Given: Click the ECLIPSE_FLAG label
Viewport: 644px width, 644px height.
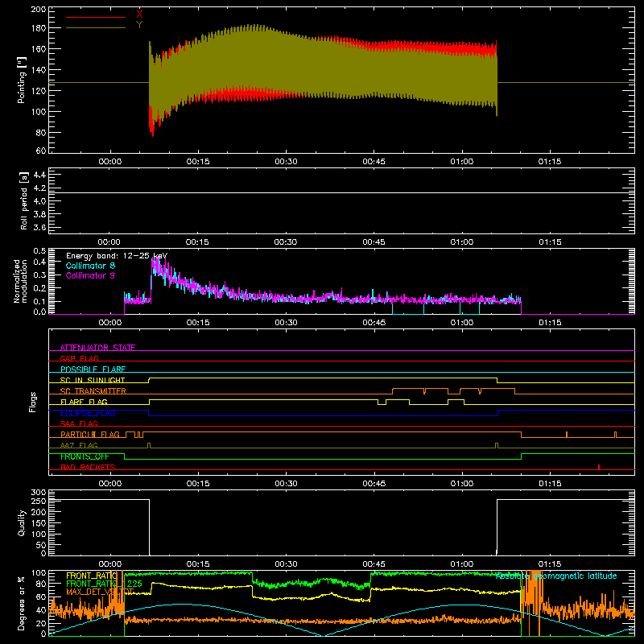Looking at the screenshot, I should tap(89, 413).
